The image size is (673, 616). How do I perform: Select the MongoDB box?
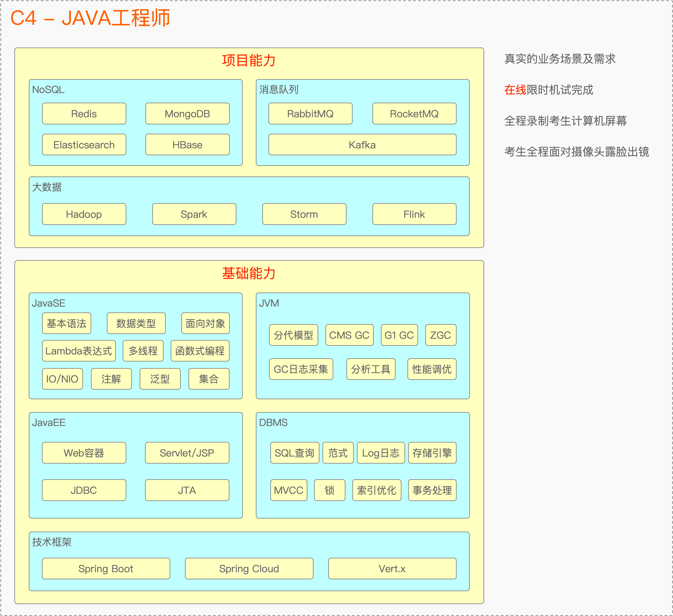pos(187,114)
